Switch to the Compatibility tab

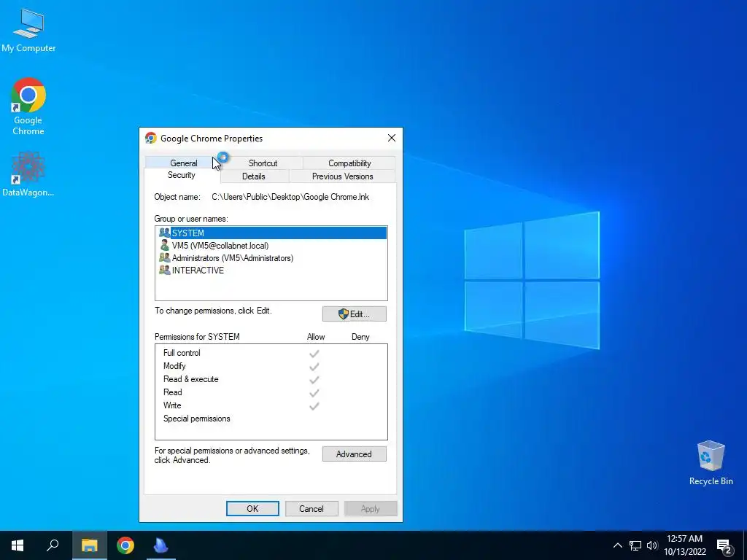[x=349, y=163]
